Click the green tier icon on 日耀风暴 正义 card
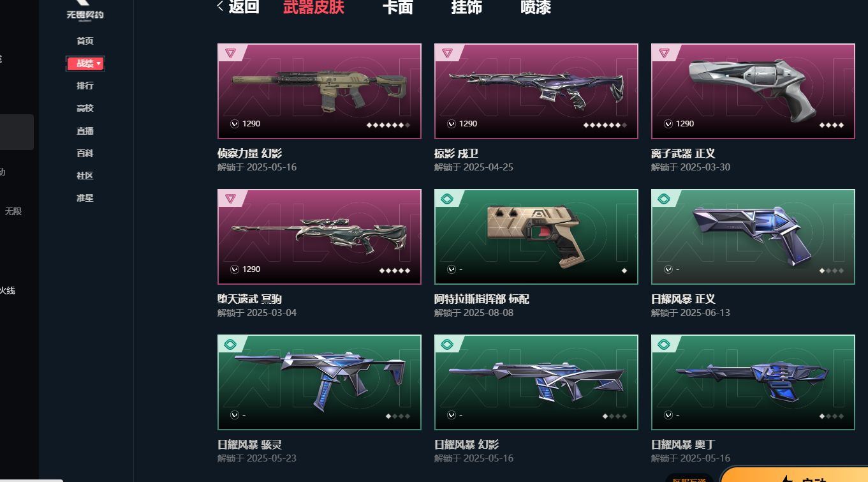 point(664,199)
